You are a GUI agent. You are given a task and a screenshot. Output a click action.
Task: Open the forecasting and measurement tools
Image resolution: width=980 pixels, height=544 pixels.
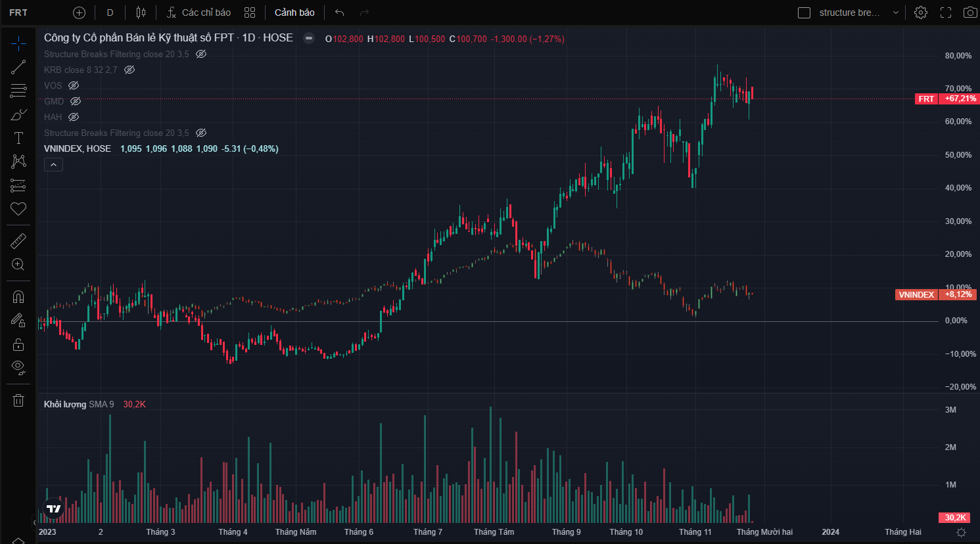pos(18,185)
